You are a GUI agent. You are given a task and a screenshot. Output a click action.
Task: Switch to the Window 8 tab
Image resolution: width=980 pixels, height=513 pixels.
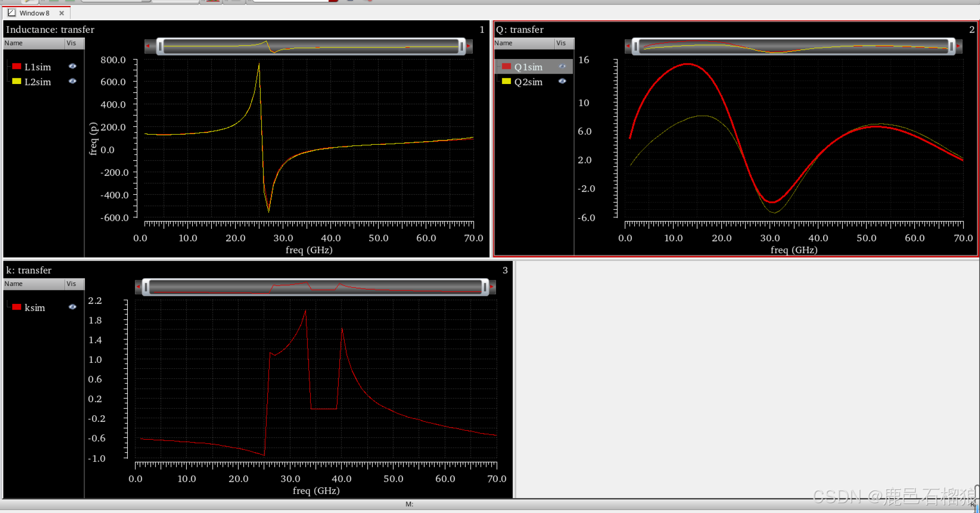[x=34, y=13]
